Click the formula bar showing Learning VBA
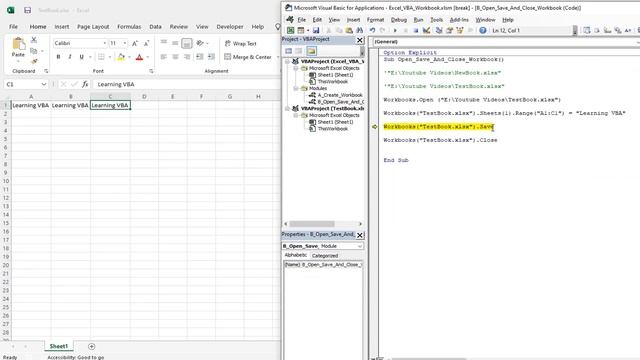 point(187,84)
